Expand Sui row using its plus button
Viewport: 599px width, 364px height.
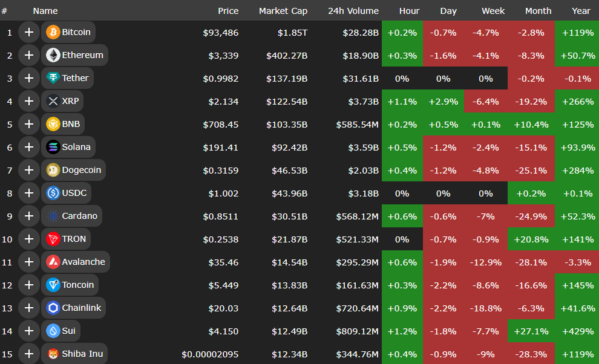pyautogui.click(x=28, y=331)
